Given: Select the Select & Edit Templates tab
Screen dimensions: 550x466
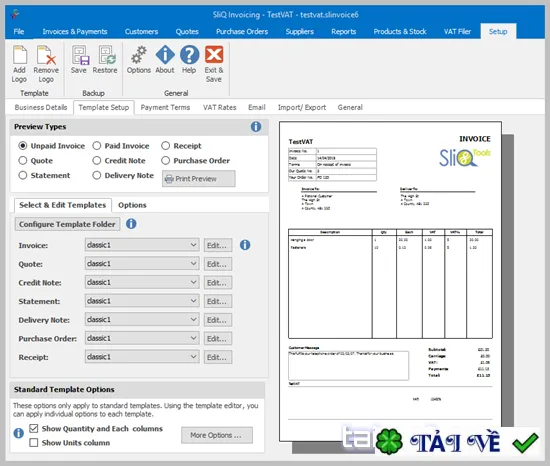Looking at the screenshot, I should point(63,205).
